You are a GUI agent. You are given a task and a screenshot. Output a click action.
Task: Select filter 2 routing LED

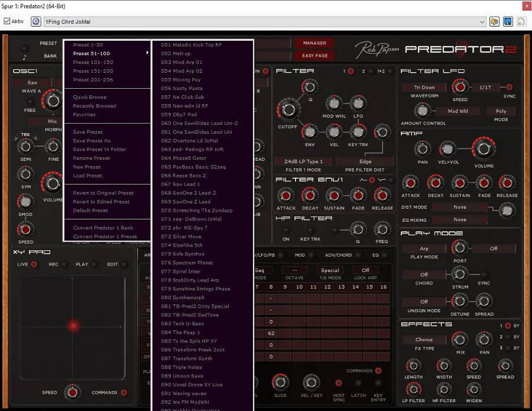coord(371,71)
